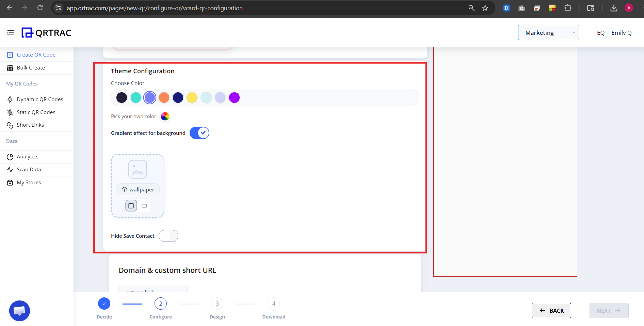Image resolution: width=644 pixels, height=326 pixels.
Task: Jump to the Download step
Action: 273,303
